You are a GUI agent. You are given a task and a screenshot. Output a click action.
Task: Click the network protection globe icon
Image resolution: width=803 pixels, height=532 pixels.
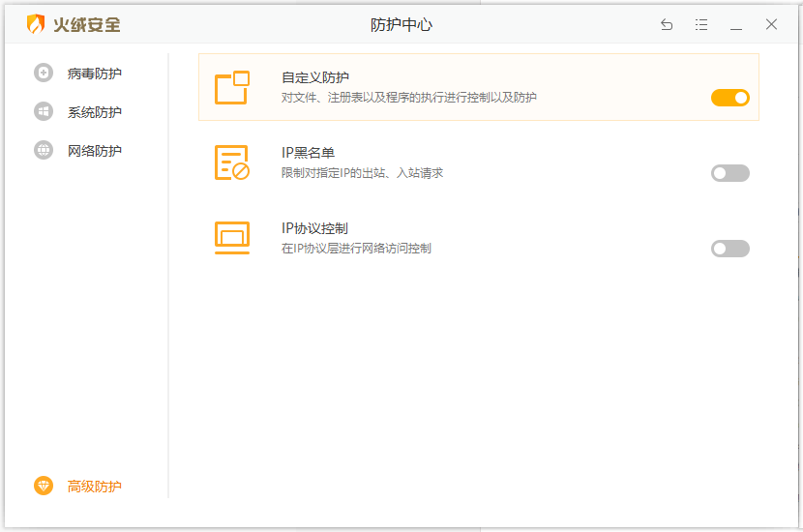(x=44, y=151)
